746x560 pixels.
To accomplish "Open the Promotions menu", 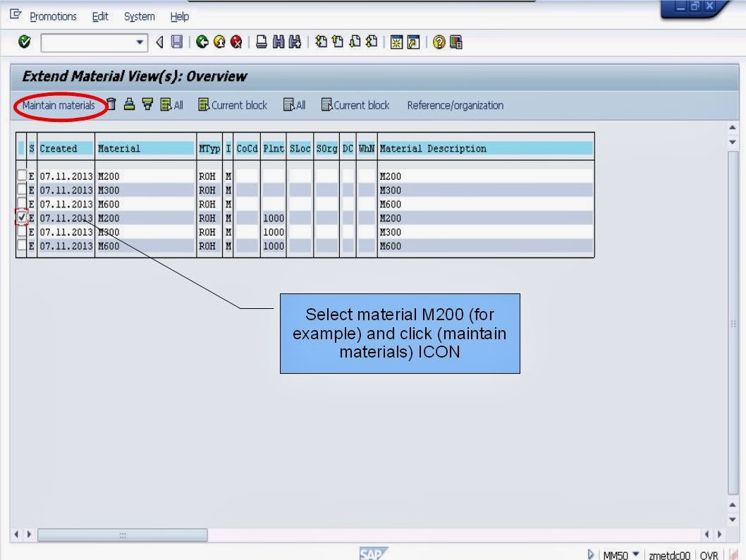I will 53,16.
